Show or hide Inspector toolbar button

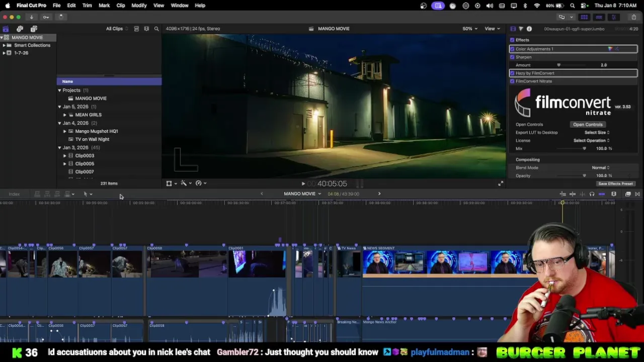[613, 17]
